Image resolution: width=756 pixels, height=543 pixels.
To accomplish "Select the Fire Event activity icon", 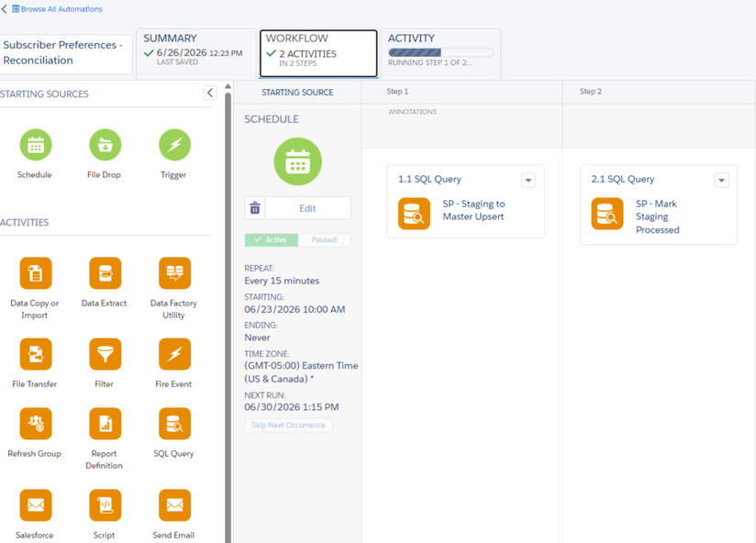I will coord(174,354).
